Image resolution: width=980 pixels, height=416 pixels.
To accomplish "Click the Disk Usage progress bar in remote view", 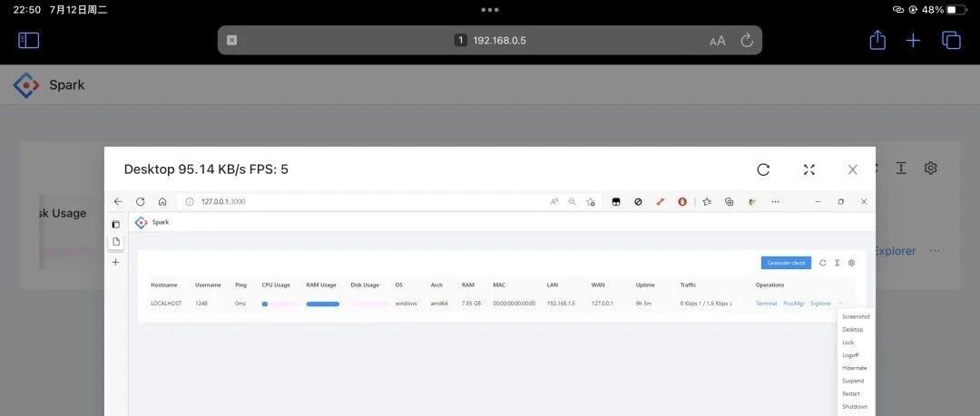I will pos(369,305).
